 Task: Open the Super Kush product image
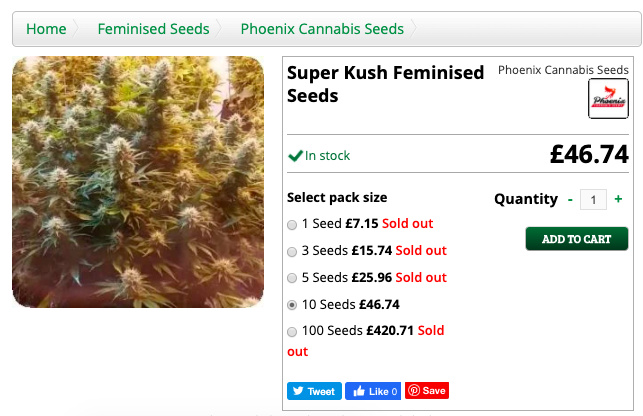pyautogui.click(x=138, y=182)
